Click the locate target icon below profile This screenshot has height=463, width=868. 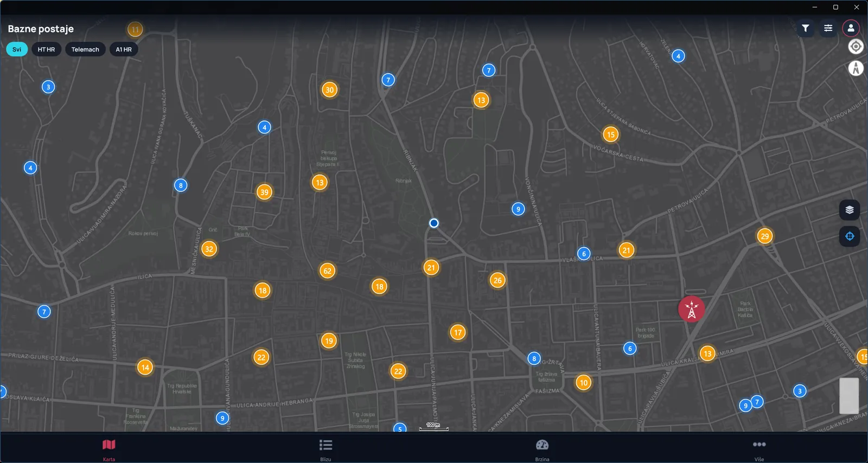[x=856, y=47]
